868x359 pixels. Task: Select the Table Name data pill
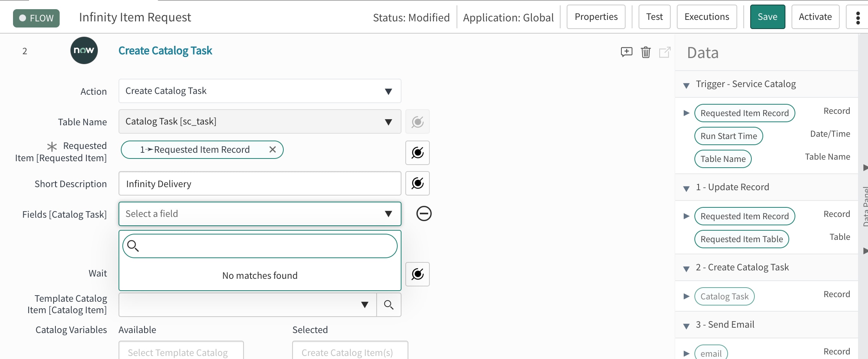click(x=723, y=159)
